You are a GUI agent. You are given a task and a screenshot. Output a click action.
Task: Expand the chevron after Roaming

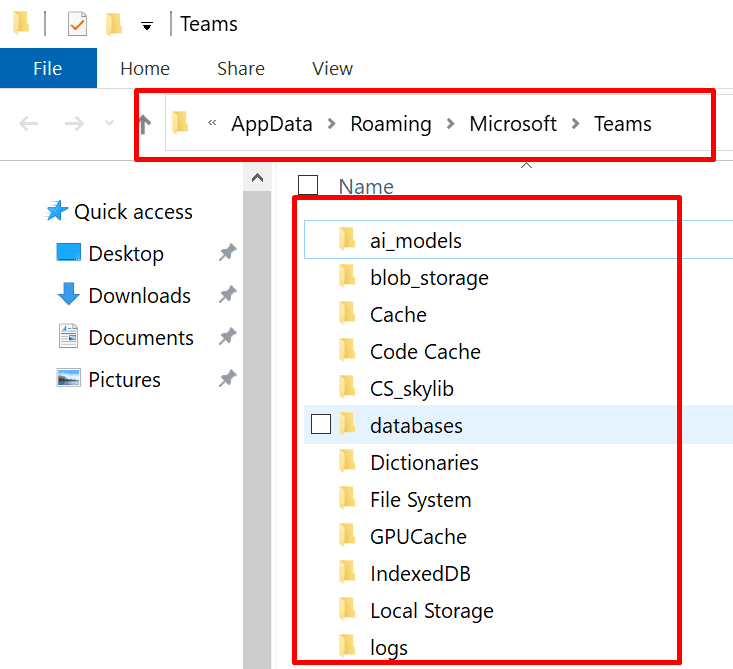click(x=450, y=124)
